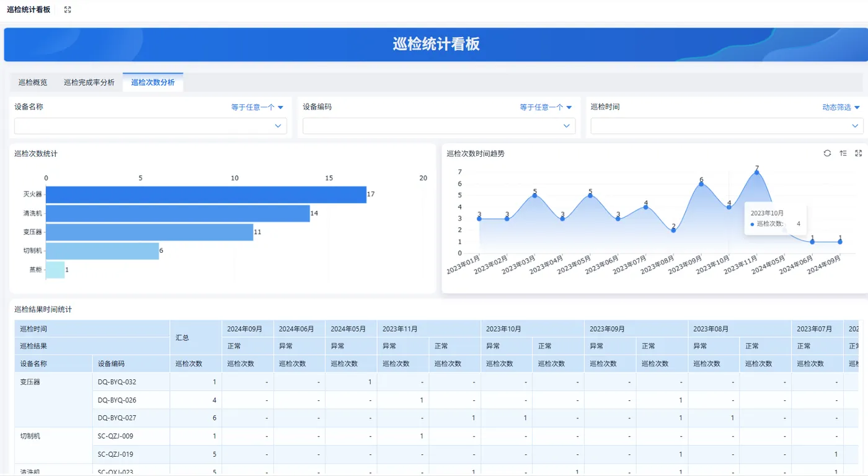Expand the 设备名称 selection box
Image resolution: width=868 pixels, height=476 pixels.
point(151,126)
